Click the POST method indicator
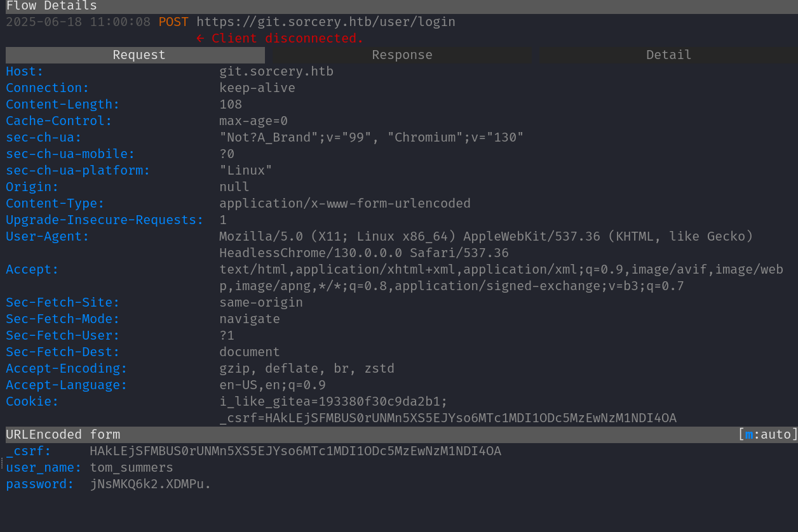This screenshot has width=798, height=532. 173,21
